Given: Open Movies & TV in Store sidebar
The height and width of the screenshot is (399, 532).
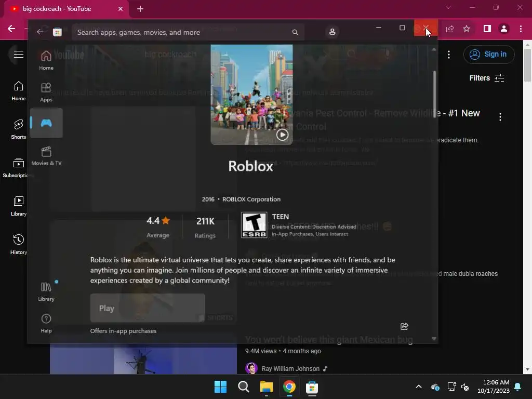Looking at the screenshot, I should pos(46,156).
